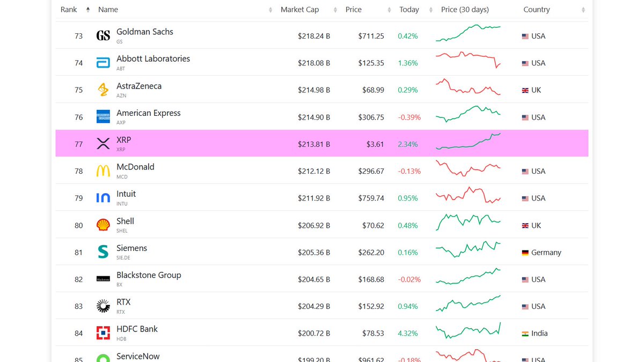Click the McDonald 30-day price chart
The width and height of the screenshot is (644, 362).
click(468, 168)
